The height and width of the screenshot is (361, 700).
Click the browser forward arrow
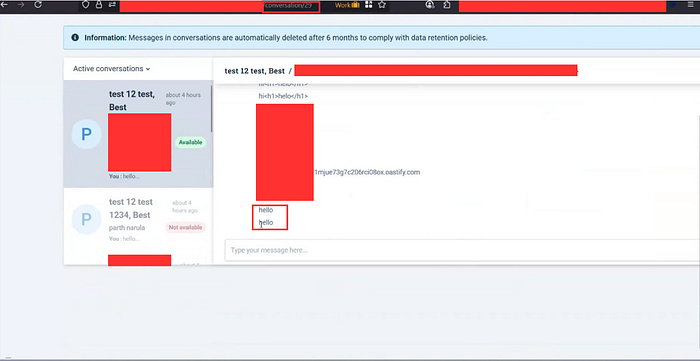pyautogui.click(x=21, y=4)
